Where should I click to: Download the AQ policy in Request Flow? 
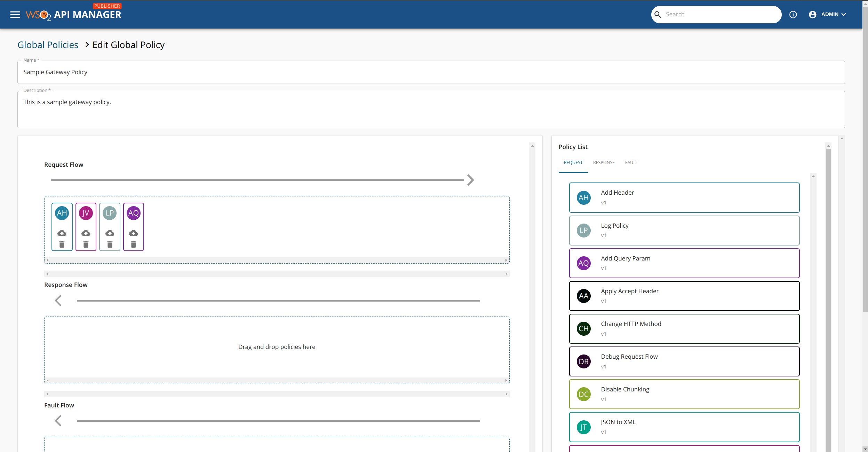pyautogui.click(x=134, y=233)
